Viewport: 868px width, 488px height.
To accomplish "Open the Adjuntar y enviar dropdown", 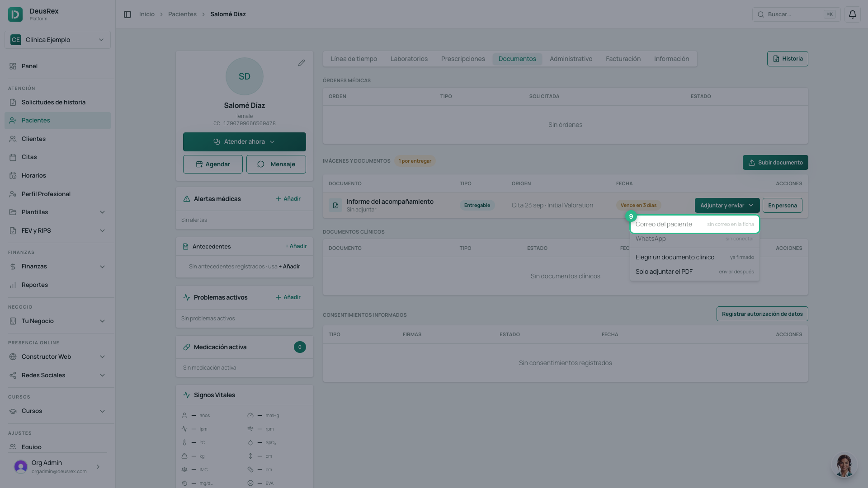I will click(x=727, y=206).
